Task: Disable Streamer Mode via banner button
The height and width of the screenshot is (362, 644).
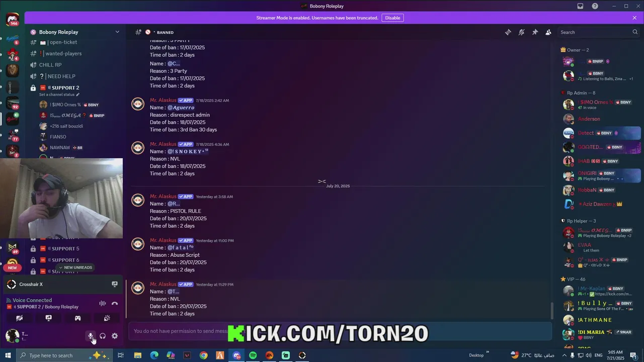Action: point(392,18)
